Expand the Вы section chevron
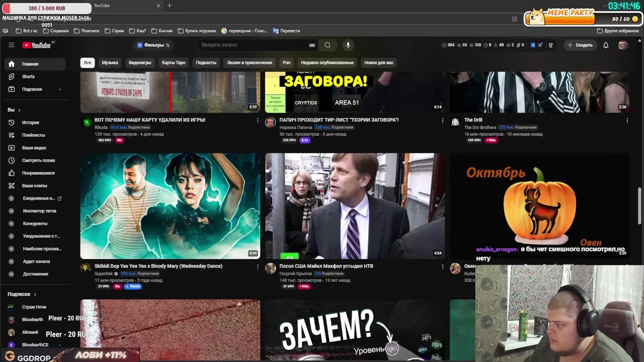 tap(19, 110)
